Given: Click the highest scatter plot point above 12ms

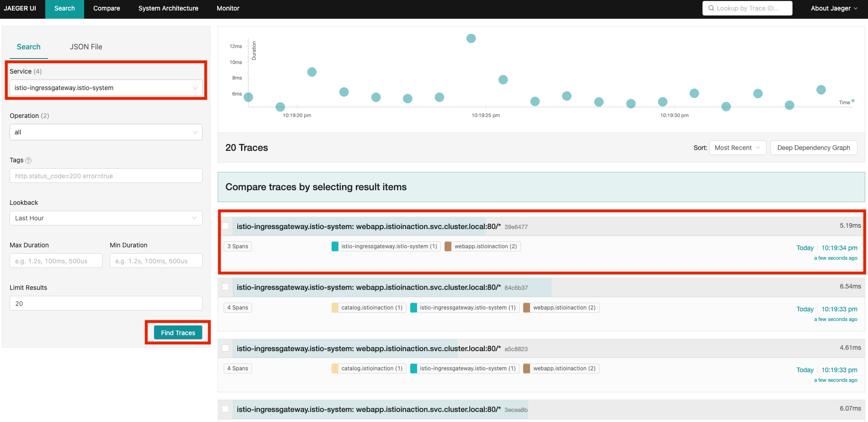Looking at the screenshot, I should coord(471,38).
